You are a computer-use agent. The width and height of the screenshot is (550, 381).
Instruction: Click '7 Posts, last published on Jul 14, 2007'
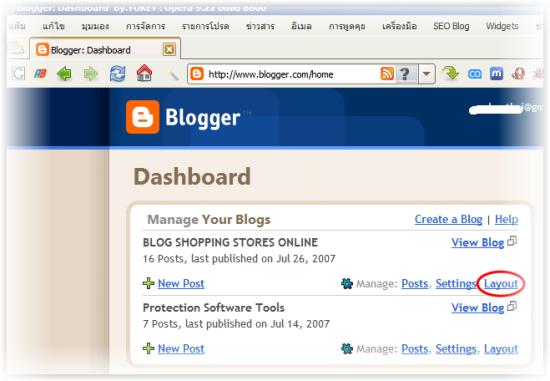(236, 324)
